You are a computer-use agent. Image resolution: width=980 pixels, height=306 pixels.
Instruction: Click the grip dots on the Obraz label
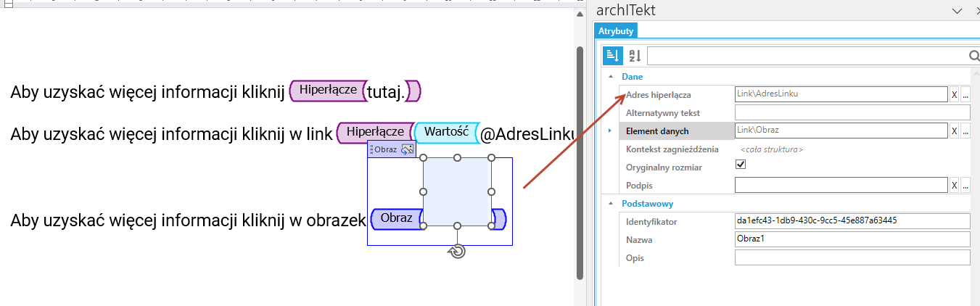(x=371, y=149)
